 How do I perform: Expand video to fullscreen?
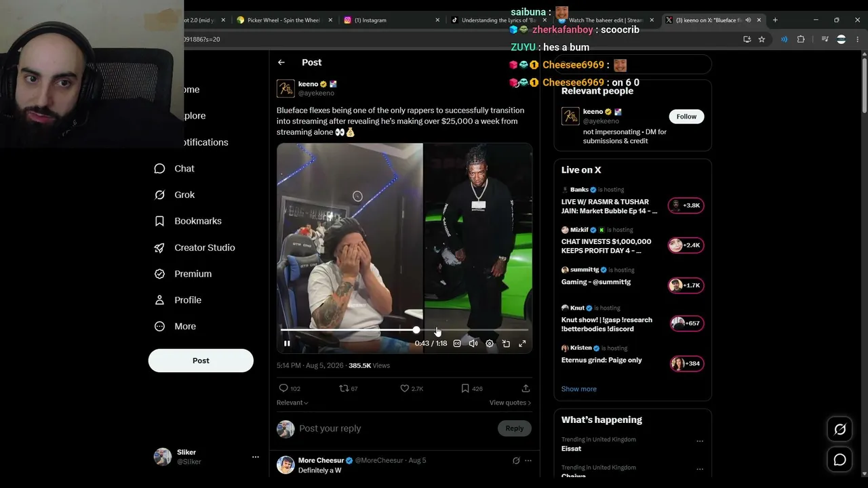pos(522,344)
